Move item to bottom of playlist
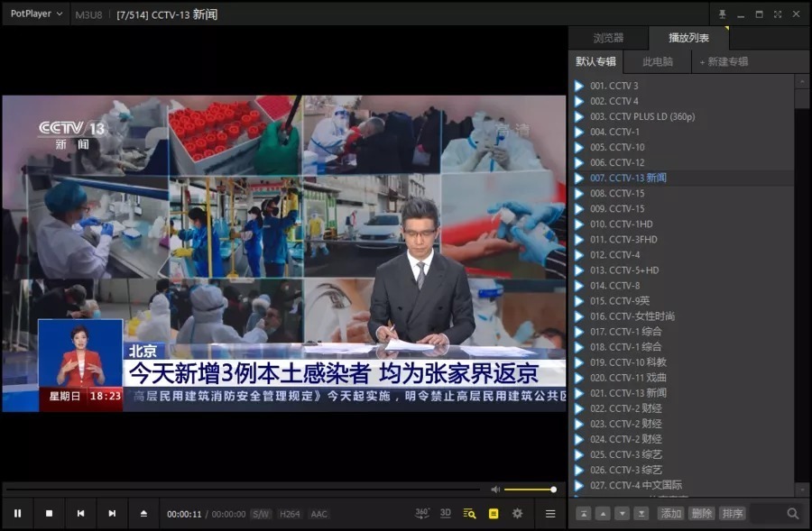812x531 pixels. click(641, 513)
